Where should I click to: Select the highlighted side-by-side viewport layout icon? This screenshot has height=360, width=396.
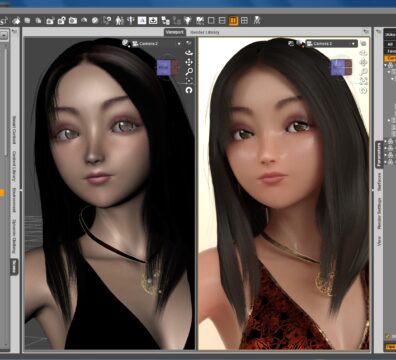click(233, 21)
